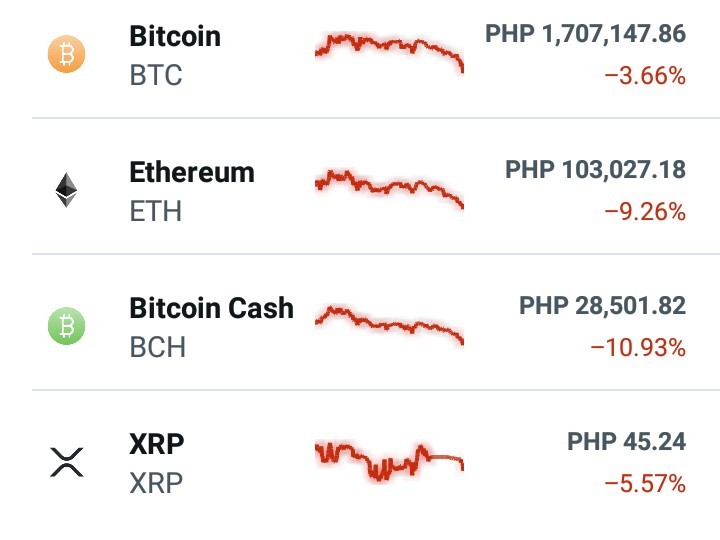Open the Bitcoin Cash sparkline chart
720x540 pixels.
(x=389, y=325)
